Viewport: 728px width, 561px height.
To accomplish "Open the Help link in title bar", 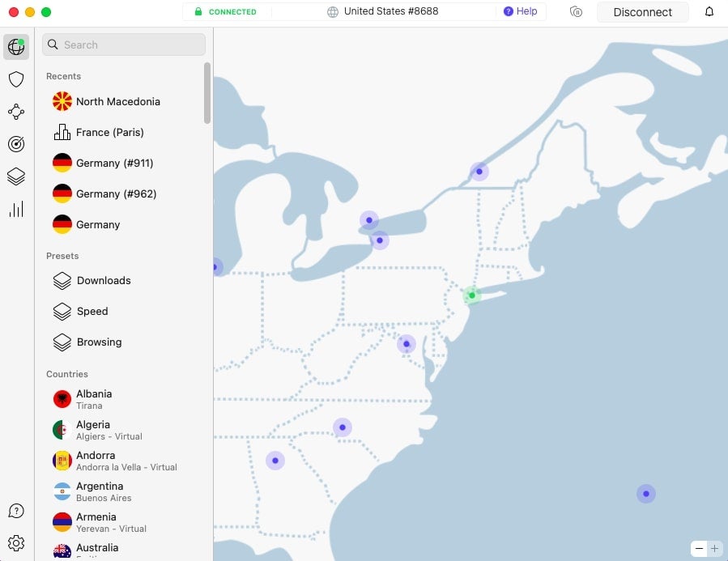I will (x=520, y=11).
